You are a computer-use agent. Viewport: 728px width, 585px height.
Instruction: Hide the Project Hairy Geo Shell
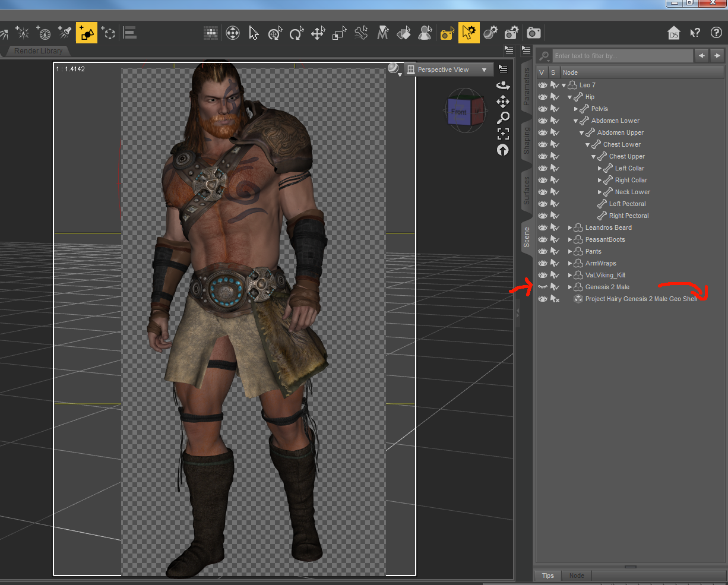542,299
